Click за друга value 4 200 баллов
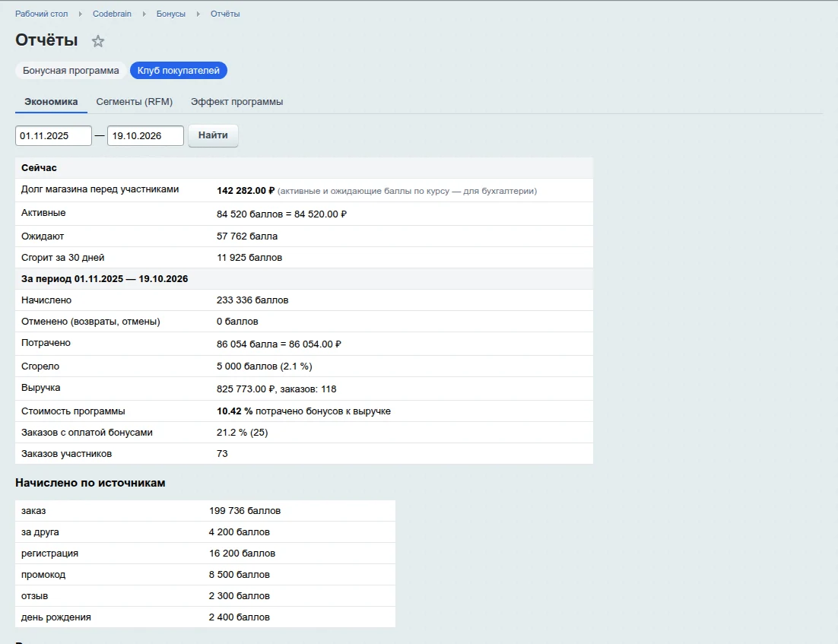The height and width of the screenshot is (644, 838). tap(240, 532)
